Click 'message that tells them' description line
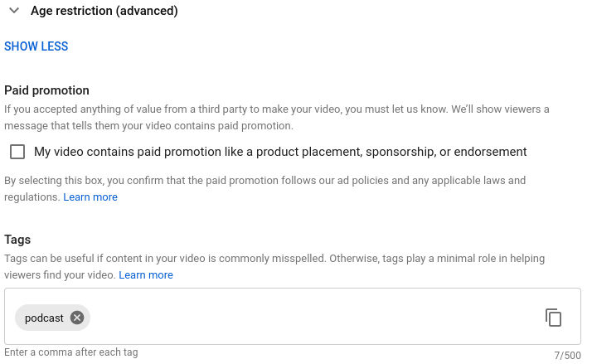592x364 pixels. pos(148,126)
